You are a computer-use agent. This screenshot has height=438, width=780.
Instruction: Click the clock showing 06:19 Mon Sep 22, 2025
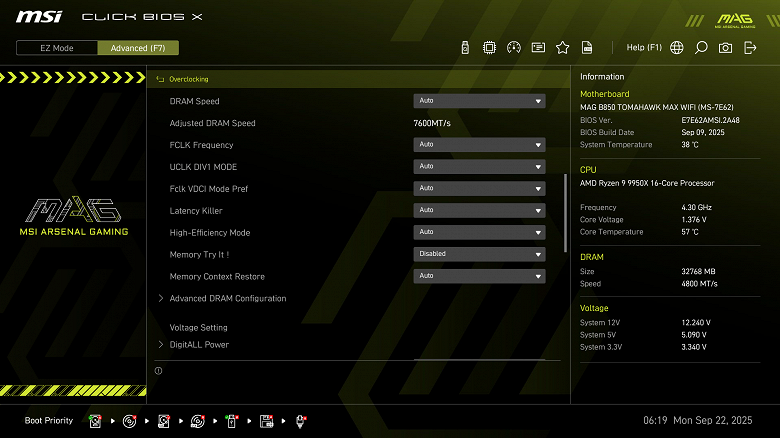(x=697, y=421)
